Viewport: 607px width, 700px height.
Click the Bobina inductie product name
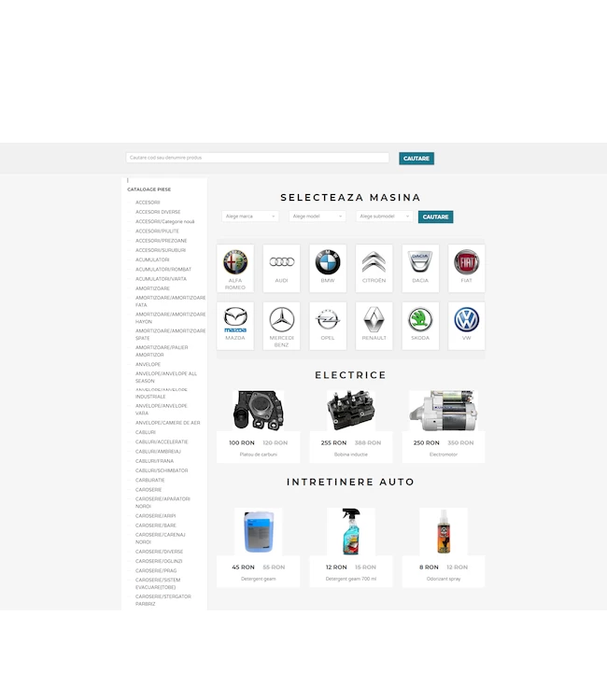coord(351,455)
